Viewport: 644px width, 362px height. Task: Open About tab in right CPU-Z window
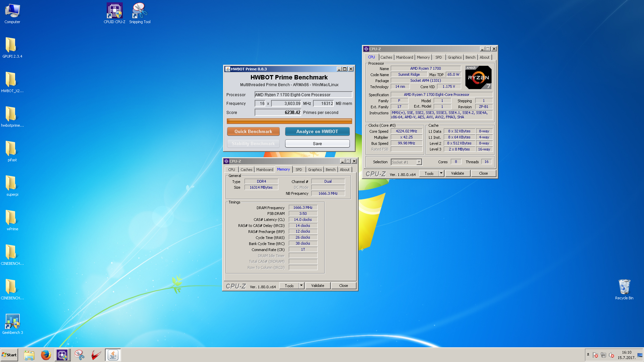click(x=485, y=57)
